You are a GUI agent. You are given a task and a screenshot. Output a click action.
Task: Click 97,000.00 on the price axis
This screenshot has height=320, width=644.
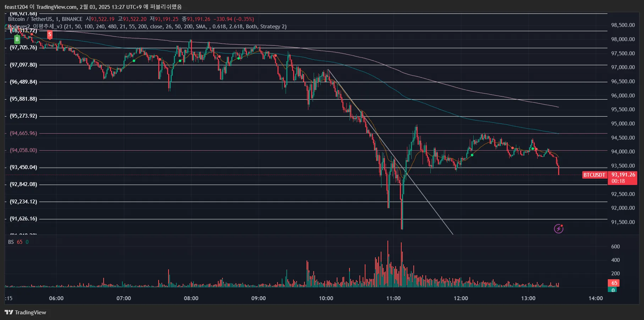[623, 67]
